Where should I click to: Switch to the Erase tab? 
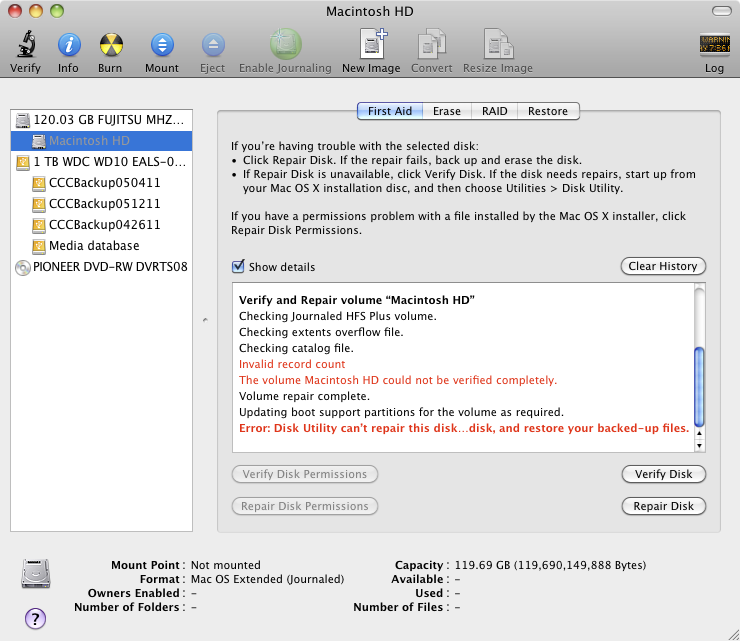click(446, 111)
